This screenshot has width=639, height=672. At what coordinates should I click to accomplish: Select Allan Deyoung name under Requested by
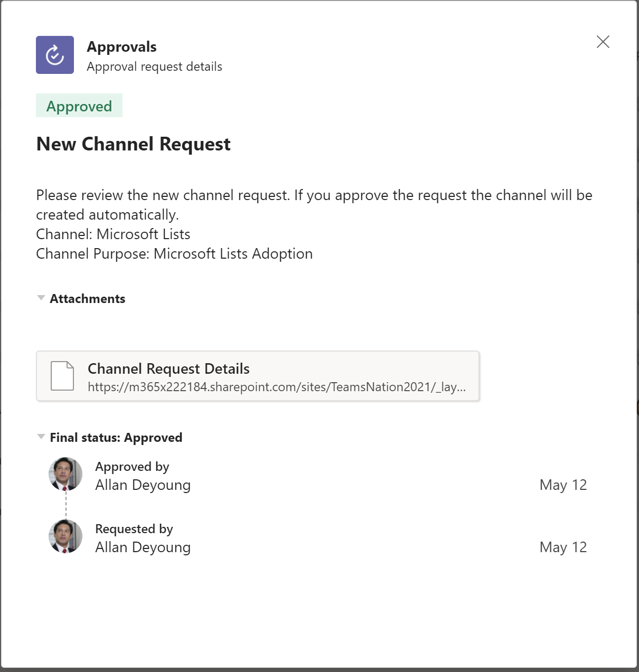pos(143,547)
